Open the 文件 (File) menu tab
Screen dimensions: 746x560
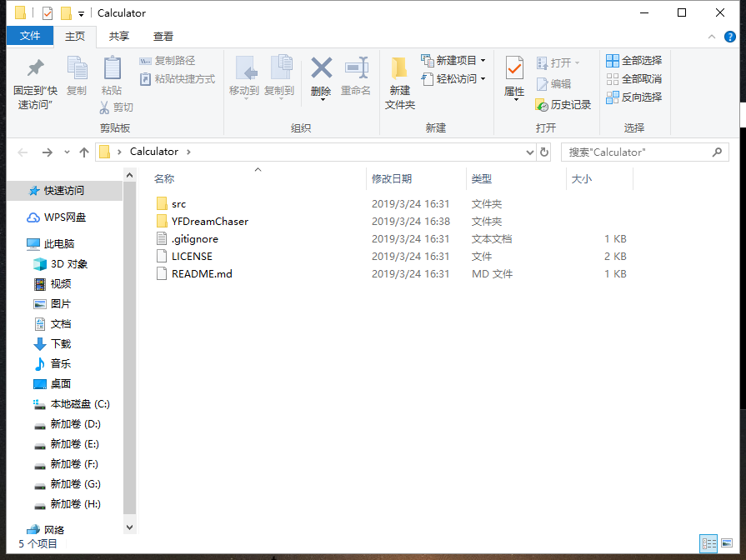coord(30,36)
